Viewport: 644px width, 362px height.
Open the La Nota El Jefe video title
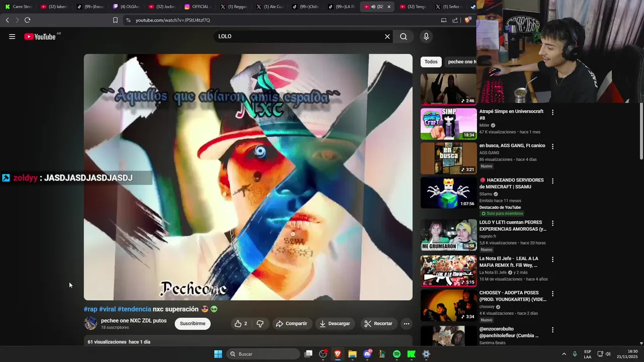tap(509, 262)
